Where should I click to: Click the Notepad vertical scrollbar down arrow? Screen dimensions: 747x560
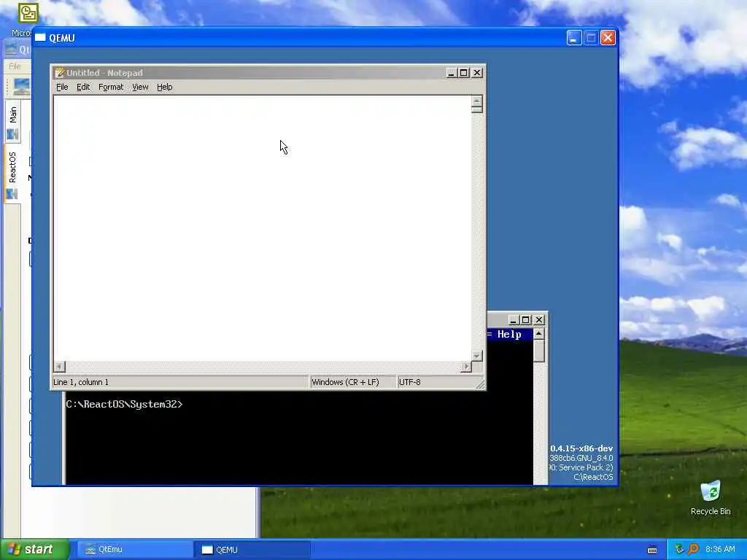(477, 356)
